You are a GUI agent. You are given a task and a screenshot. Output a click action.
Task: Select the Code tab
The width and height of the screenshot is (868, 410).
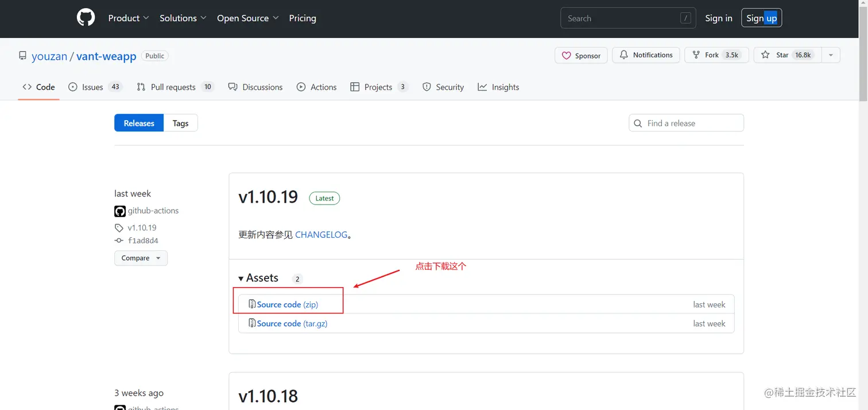click(x=38, y=87)
